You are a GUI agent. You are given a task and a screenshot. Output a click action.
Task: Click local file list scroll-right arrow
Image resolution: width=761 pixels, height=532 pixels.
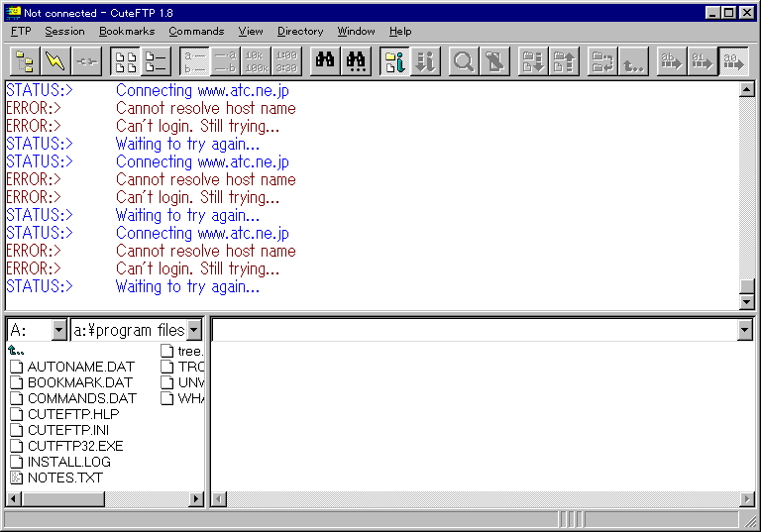coord(196,498)
